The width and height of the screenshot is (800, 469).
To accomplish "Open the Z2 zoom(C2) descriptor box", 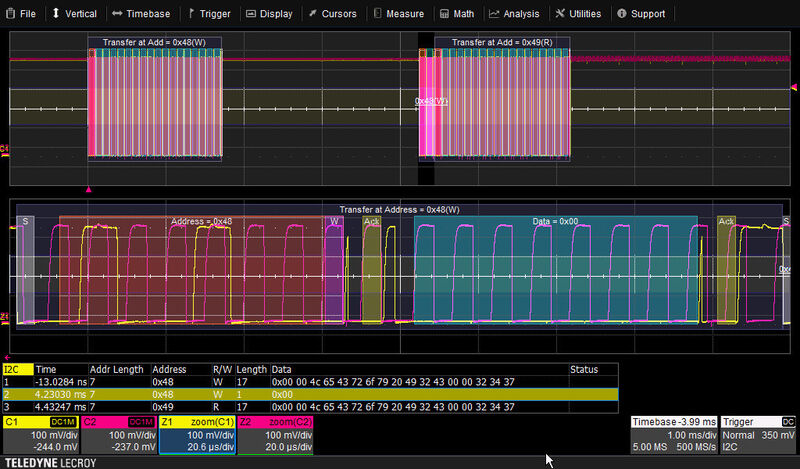I will pos(275,434).
